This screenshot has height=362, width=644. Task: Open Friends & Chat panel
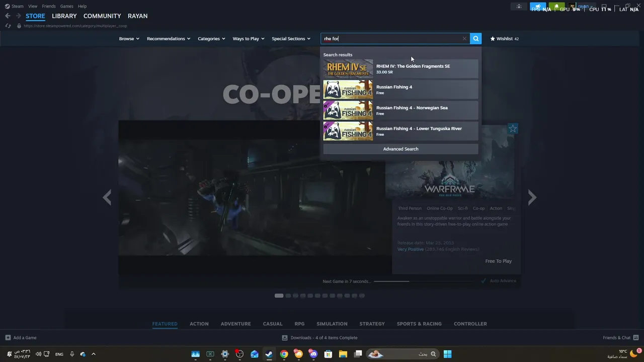621,337
